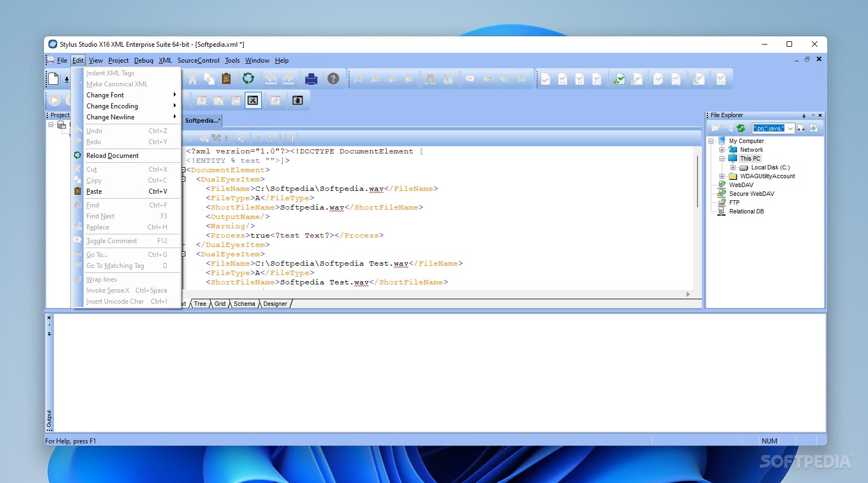
Task: Click the scissors Cut icon in the toolbar
Action: [x=192, y=79]
